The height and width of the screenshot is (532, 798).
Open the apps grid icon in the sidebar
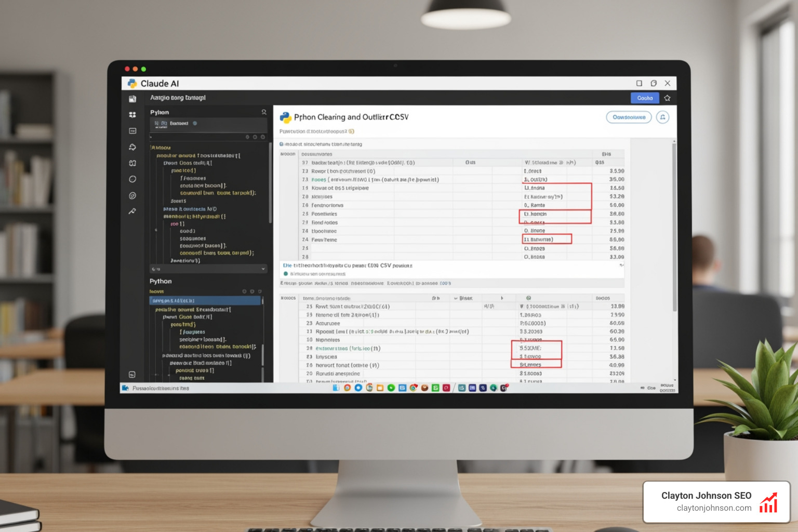click(x=132, y=114)
